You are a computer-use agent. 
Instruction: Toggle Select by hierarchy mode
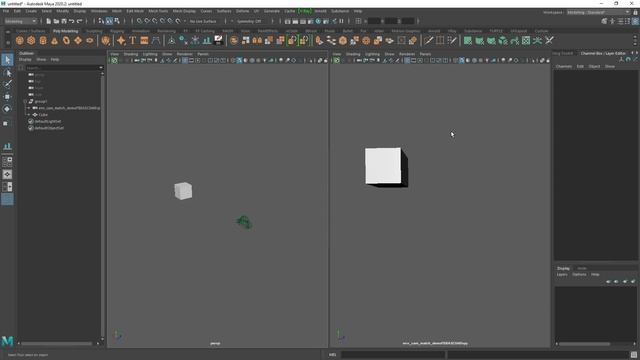pos(101,21)
